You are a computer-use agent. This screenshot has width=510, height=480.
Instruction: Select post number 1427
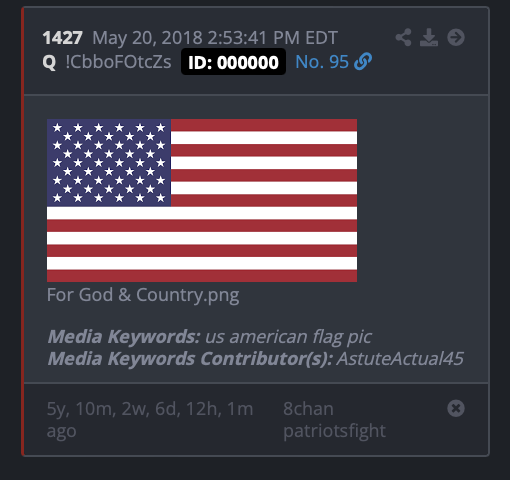pyautogui.click(x=62, y=38)
